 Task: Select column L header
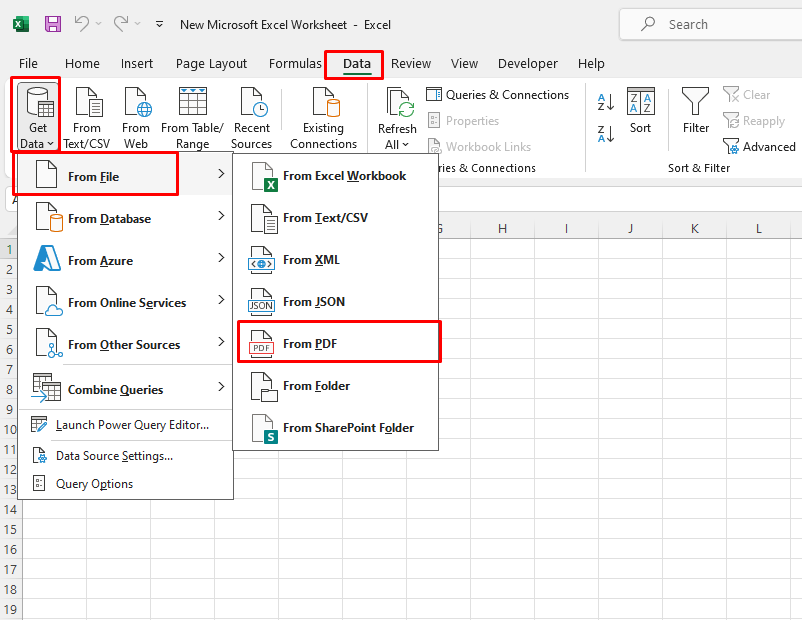[x=759, y=229]
